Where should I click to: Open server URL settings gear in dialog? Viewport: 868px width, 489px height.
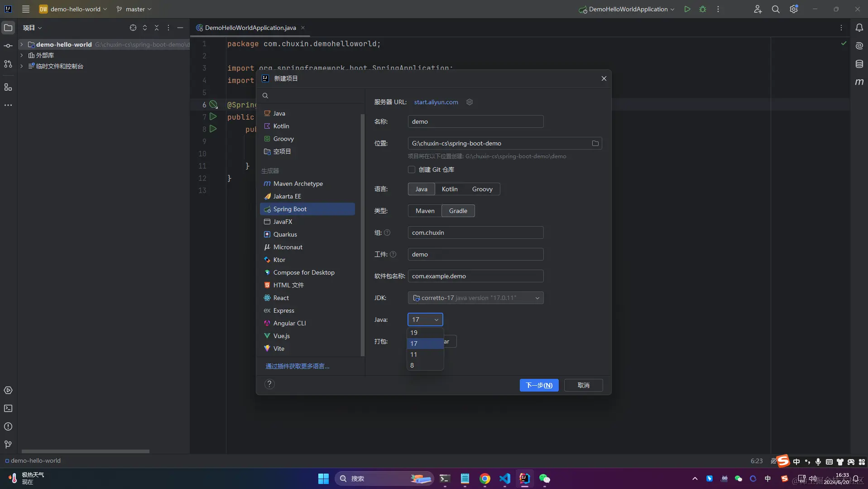tap(470, 102)
